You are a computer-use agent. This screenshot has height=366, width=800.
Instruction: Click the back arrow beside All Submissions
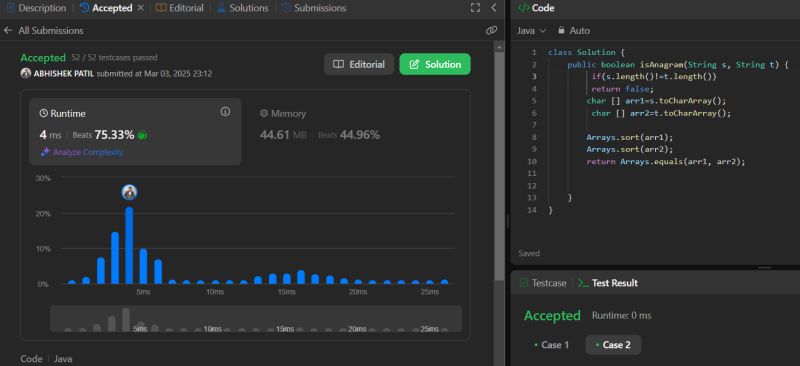[x=8, y=31]
